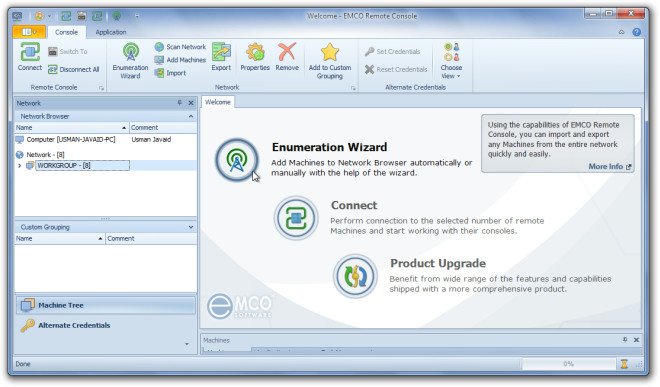660x387 pixels.
Task: Click the Product Upgrade welcome icon
Action: [x=355, y=276]
